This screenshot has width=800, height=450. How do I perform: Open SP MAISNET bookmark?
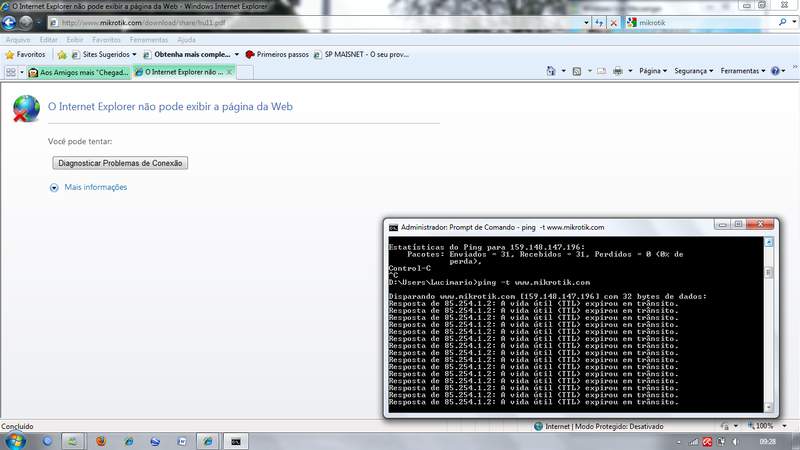click(361, 55)
